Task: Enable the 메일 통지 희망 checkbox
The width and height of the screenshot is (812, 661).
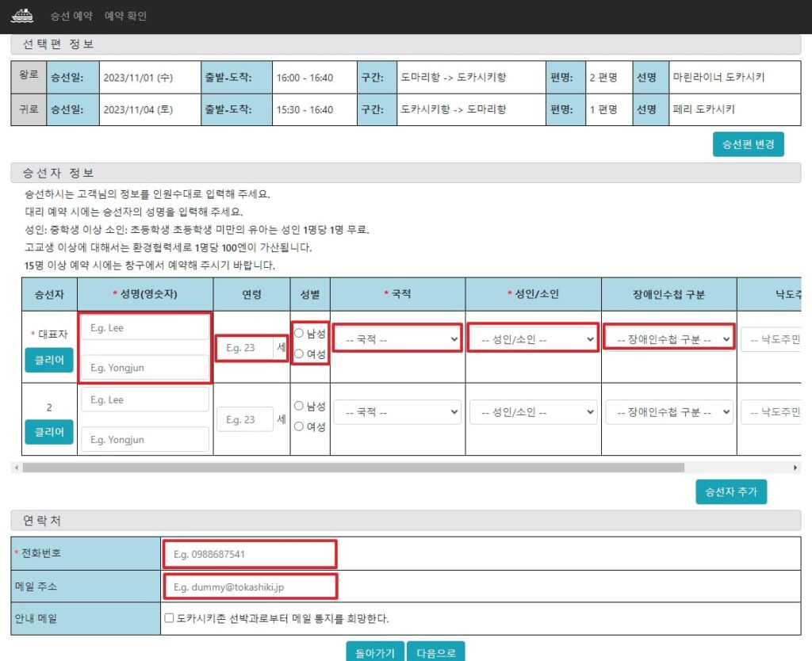Action: click(x=169, y=617)
